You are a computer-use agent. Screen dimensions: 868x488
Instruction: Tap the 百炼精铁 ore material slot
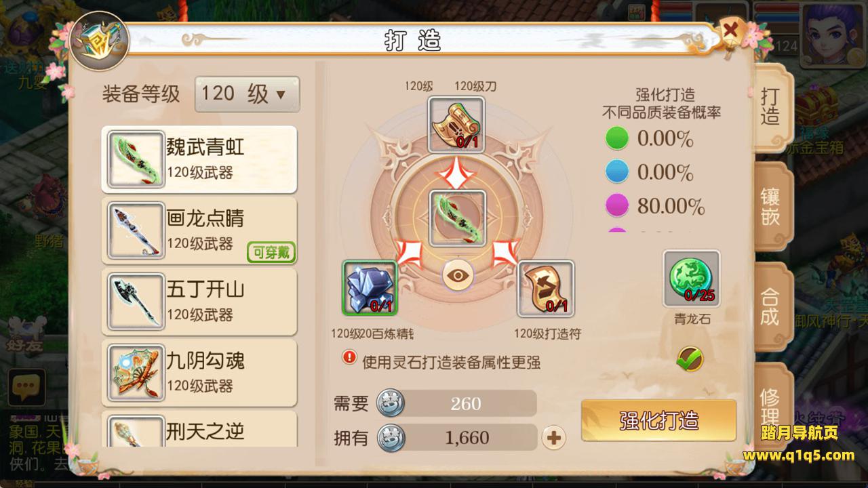pyautogui.click(x=370, y=287)
